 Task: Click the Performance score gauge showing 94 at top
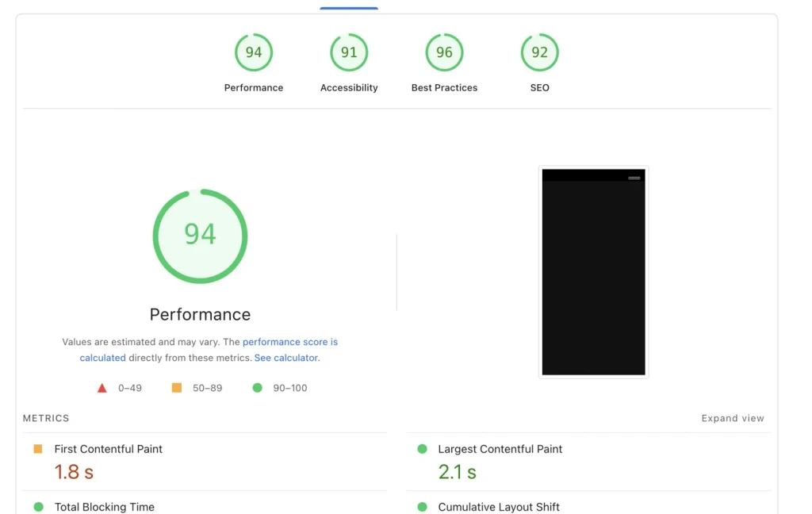point(254,52)
